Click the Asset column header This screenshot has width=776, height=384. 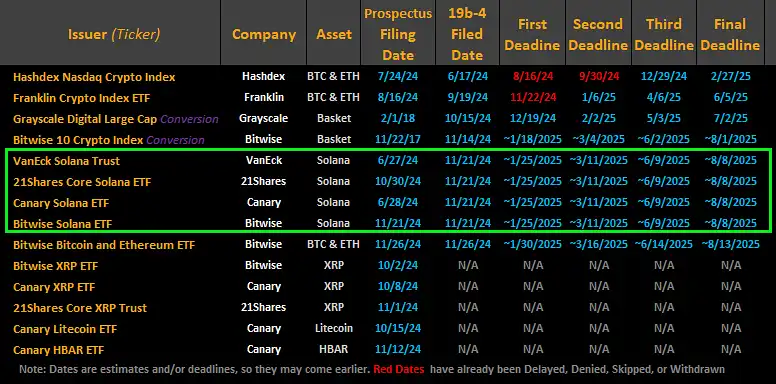tap(334, 34)
